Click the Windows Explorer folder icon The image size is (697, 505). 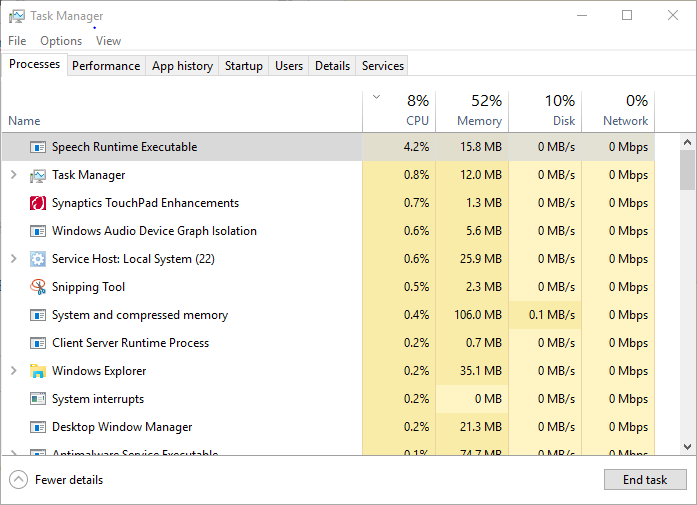click(38, 371)
